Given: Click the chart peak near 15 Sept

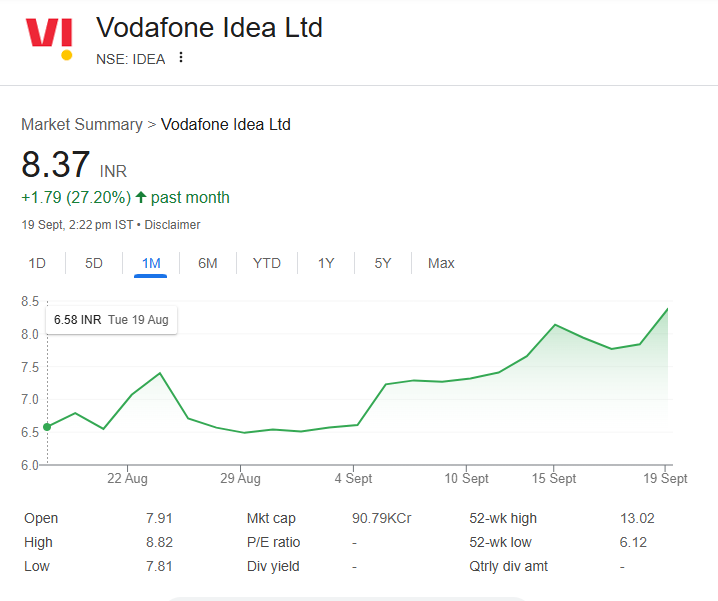Looking at the screenshot, I should 556,325.
